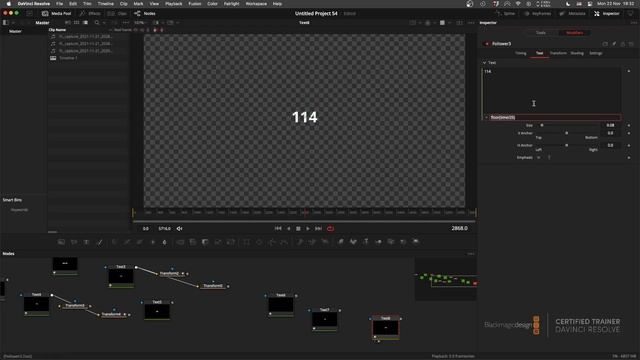The height and width of the screenshot is (360, 640).
Task: Collapse the text expression field arrow
Action: pyautogui.click(x=487, y=118)
